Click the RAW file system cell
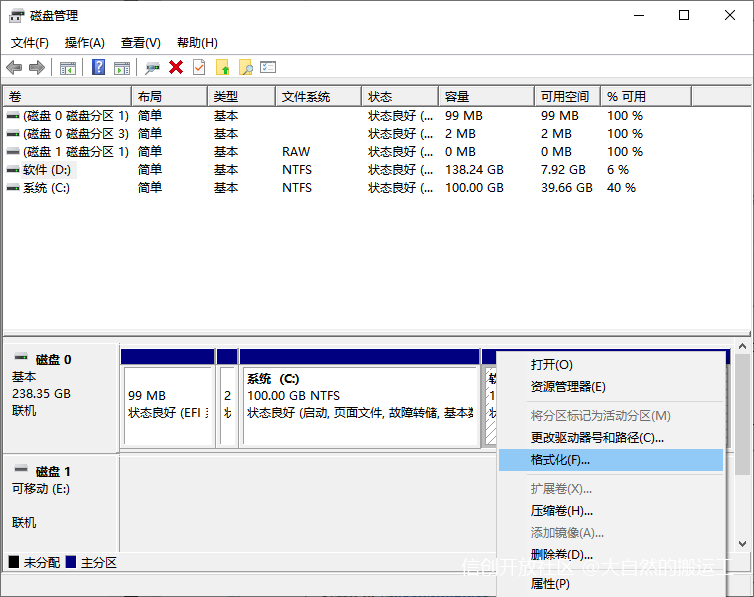Viewport: 754px width, 597px height. coord(296,152)
